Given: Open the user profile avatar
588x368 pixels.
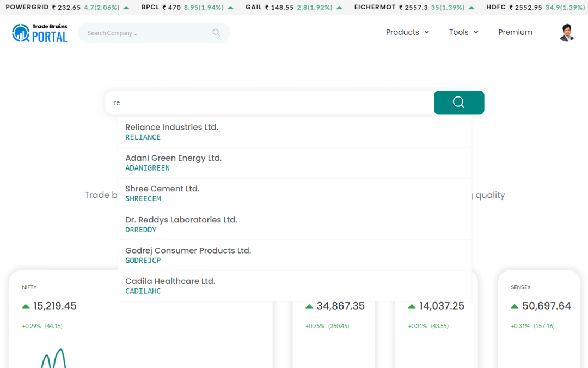Looking at the screenshot, I should 567,33.
